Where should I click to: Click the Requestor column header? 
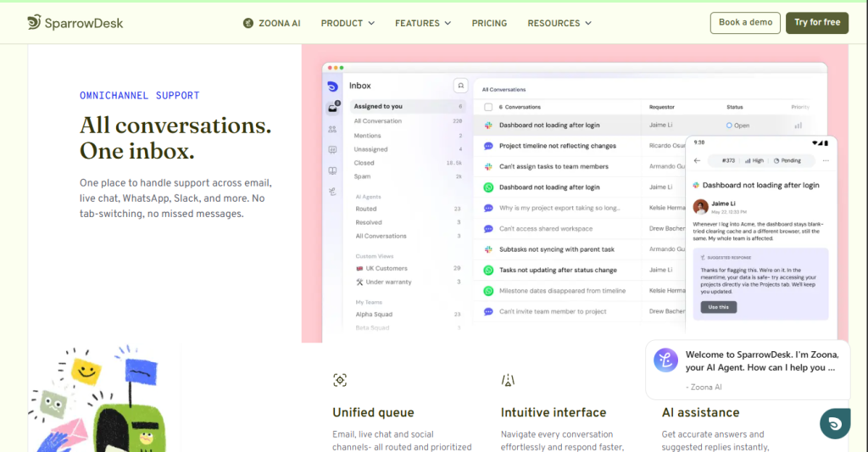662,107
